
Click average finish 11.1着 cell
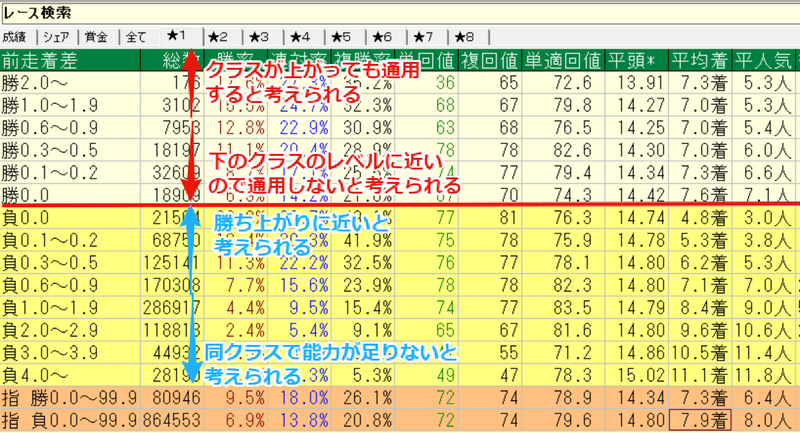[698, 375]
